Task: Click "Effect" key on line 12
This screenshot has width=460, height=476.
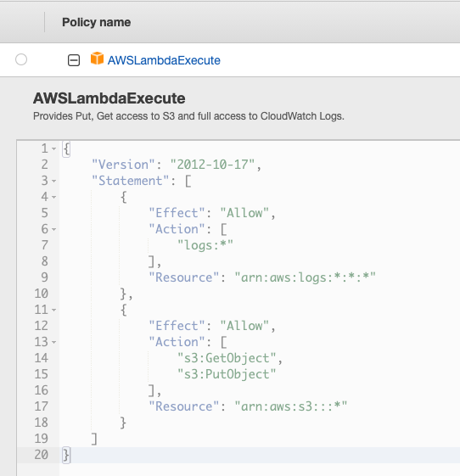Action: [177, 326]
